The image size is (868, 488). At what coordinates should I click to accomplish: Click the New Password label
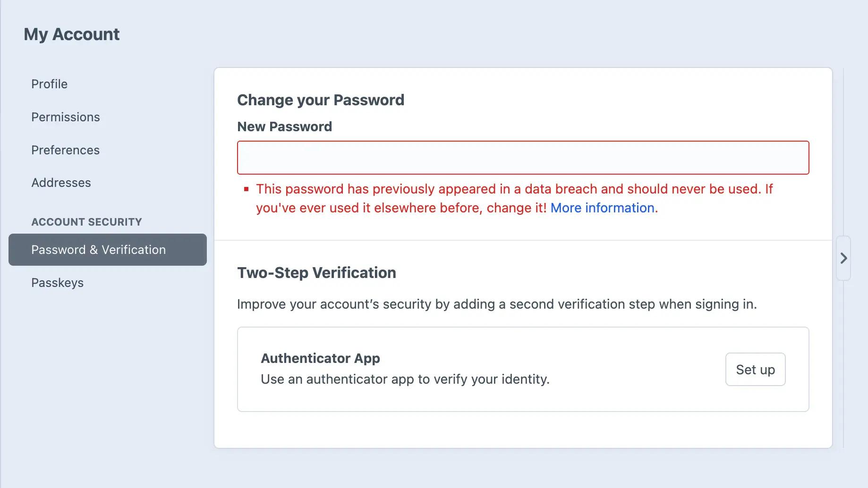284,126
